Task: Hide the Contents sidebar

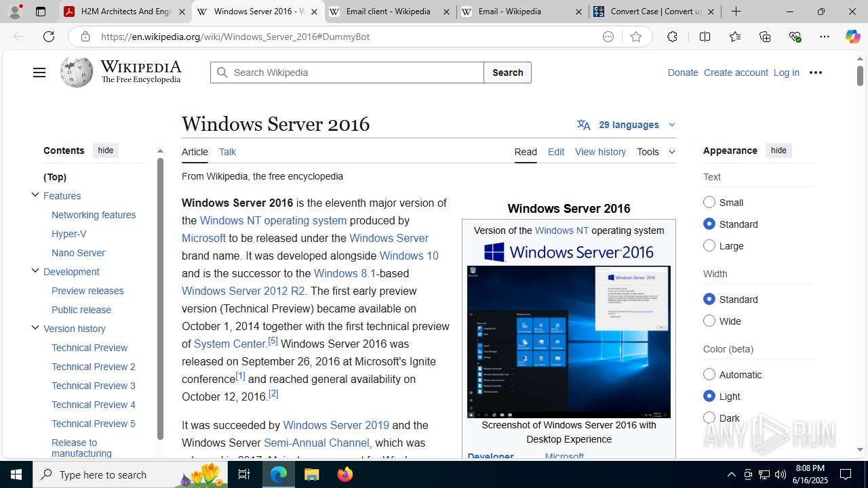Action: pyautogui.click(x=105, y=150)
